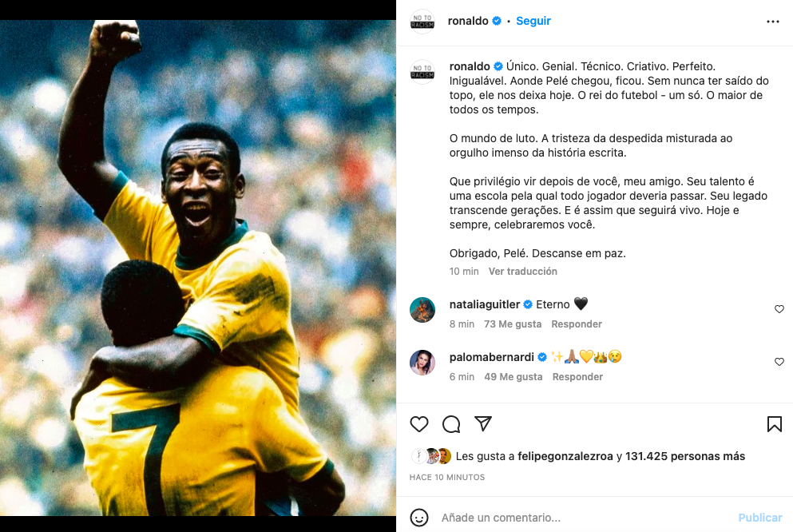The width and height of the screenshot is (793, 532).
Task: Share the post via the paper plane icon
Action: (x=483, y=424)
